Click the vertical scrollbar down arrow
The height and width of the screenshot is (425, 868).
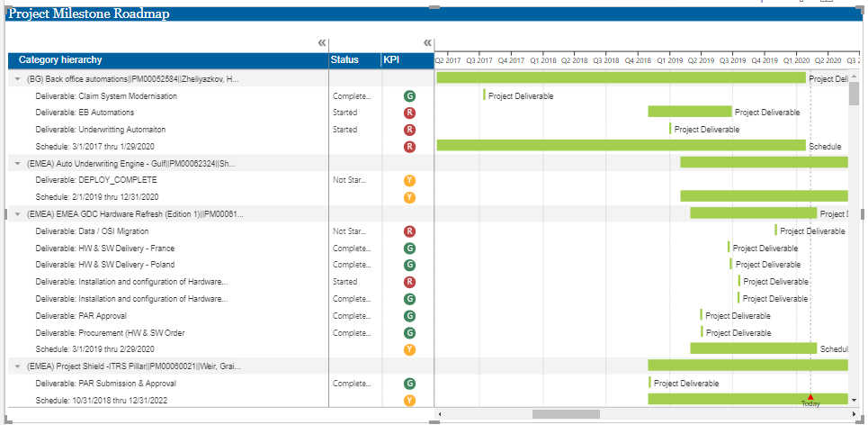click(x=855, y=400)
